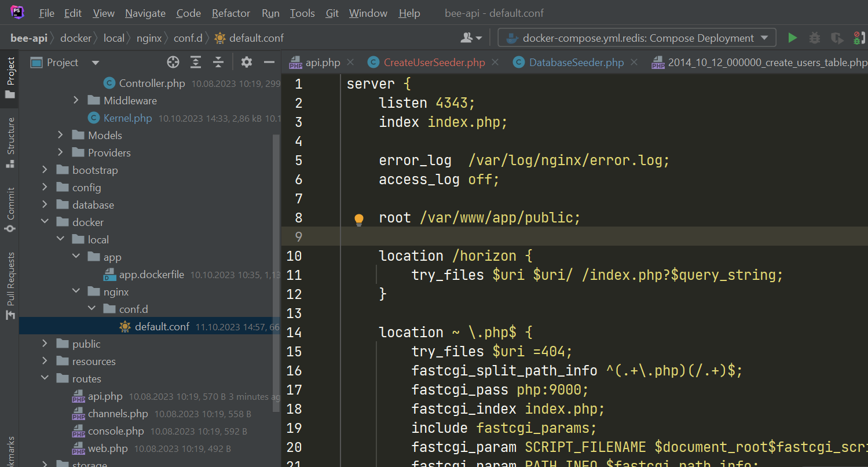Click the Expand All icon in Project panel

tap(195, 62)
